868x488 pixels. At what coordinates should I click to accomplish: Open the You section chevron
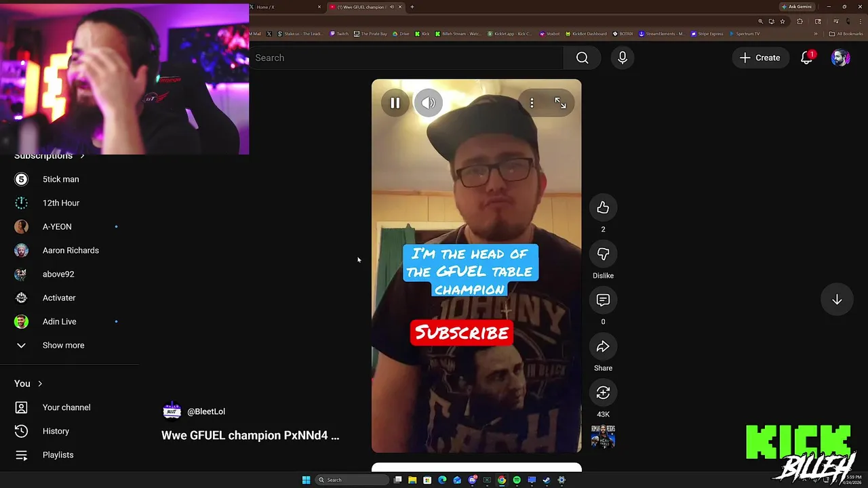40,384
